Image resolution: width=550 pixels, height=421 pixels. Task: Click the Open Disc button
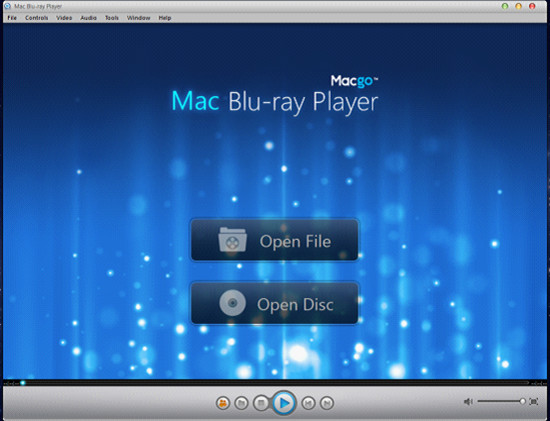pyautogui.click(x=275, y=303)
